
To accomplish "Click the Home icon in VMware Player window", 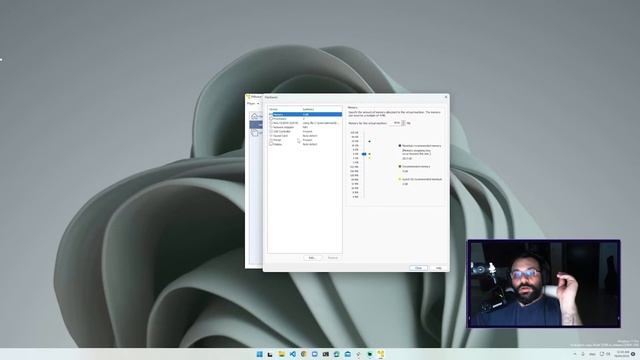I will pos(254,116).
